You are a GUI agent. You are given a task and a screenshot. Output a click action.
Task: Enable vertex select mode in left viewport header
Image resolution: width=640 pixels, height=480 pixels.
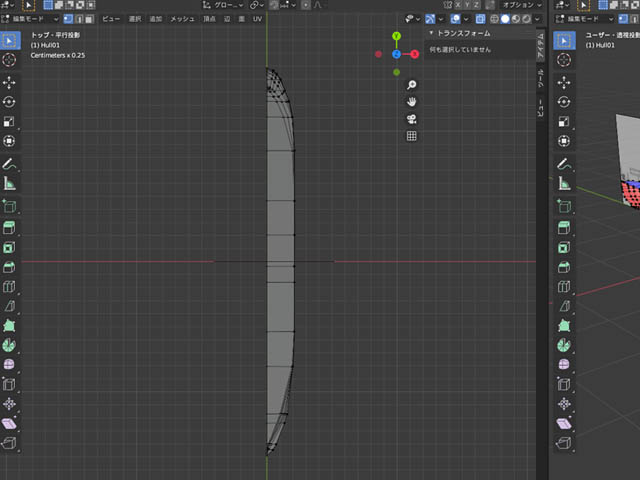click(68, 19)
